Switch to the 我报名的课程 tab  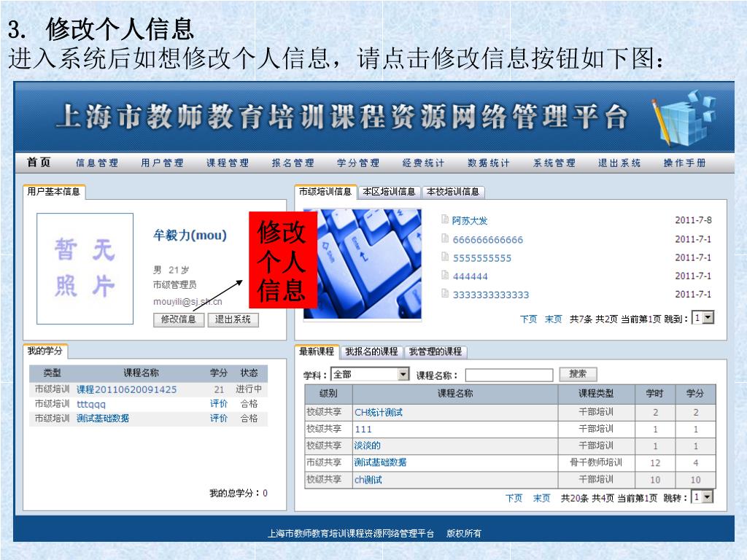point(371,351)
